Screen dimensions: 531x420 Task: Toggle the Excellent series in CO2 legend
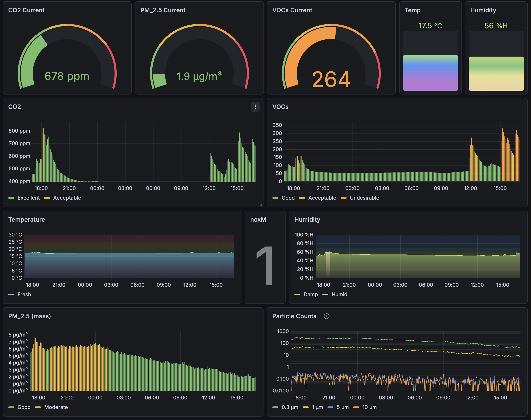(28, 198)
